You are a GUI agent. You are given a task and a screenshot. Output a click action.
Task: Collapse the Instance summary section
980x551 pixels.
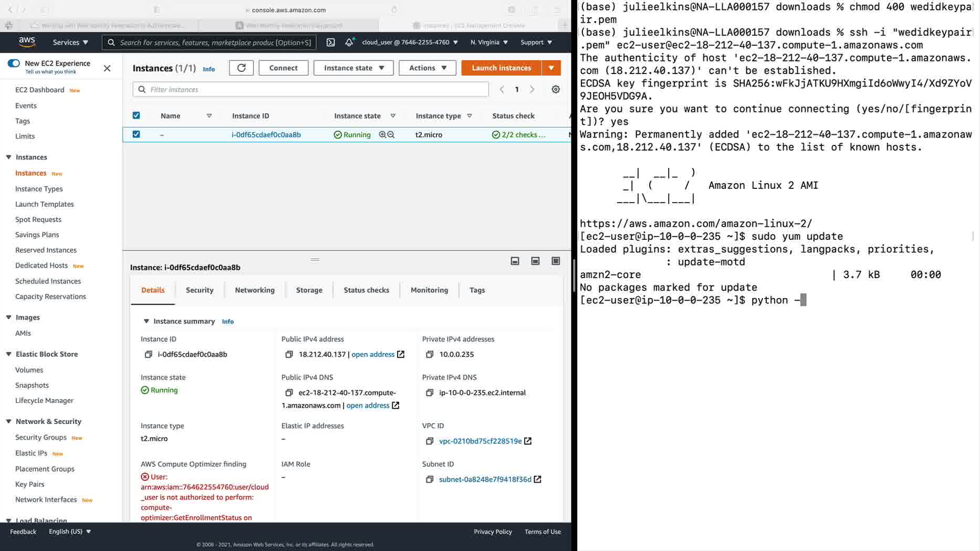147,321
